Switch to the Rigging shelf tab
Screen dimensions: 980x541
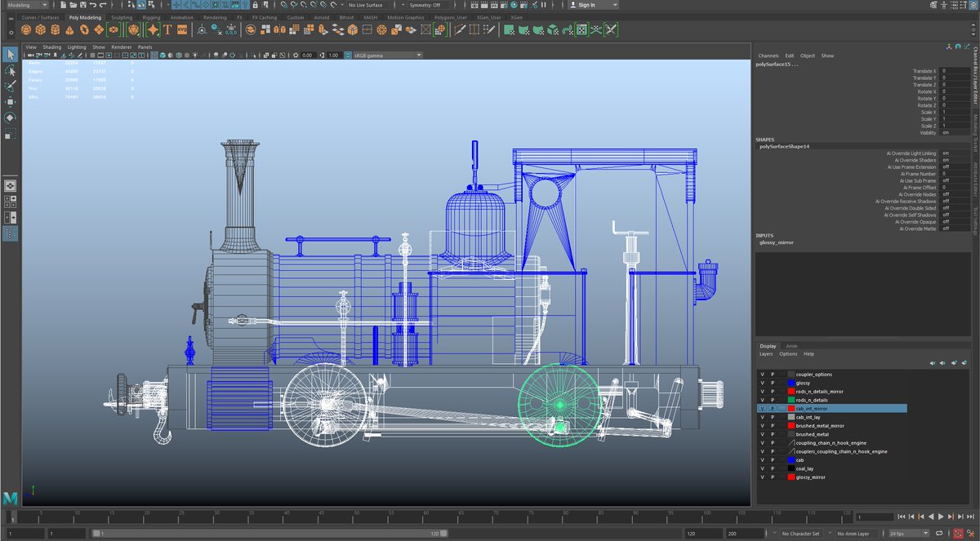(x=152, y=17)
